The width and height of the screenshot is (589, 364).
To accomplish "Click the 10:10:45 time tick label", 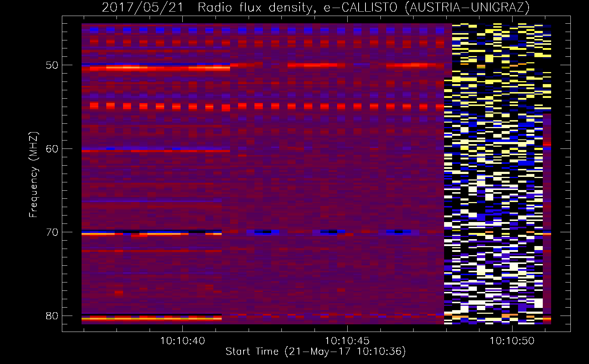I will (x=347, y=341).
